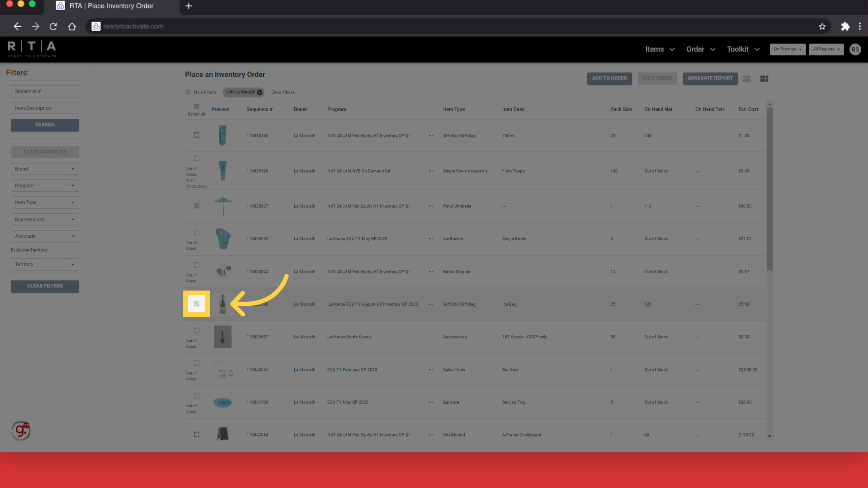Toggle the Ice Bag row checkbox
Image resolution: width=868 pixels, height=488 pixels.
[x=197, y=304]
